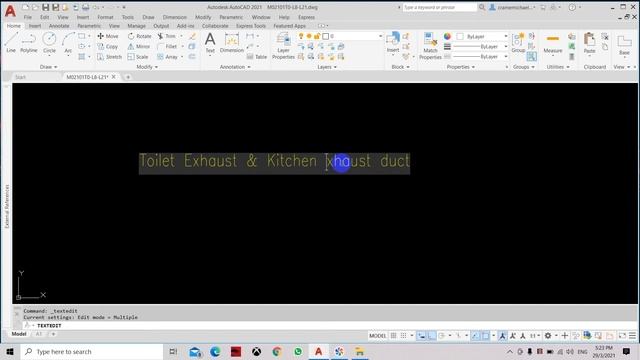This screenshot has width=640, height=360.
Task: Click the AutoCAD application menu logo
Action: (x=10, y=11)
